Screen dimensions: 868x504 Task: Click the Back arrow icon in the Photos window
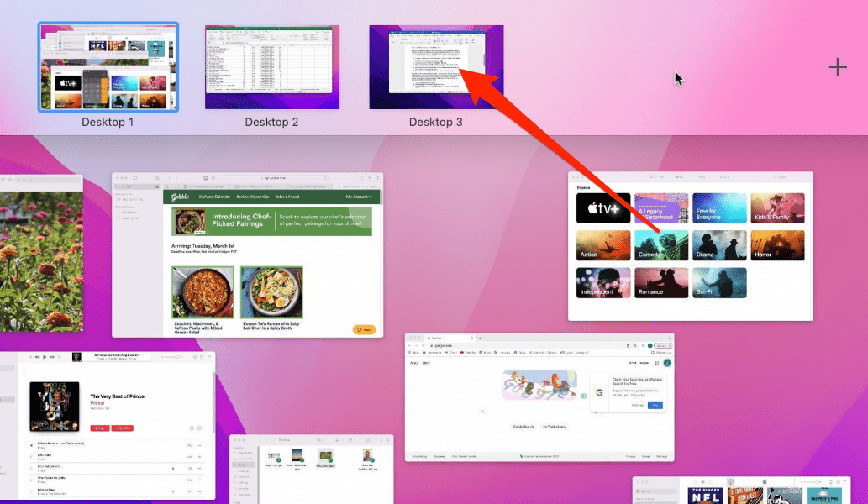pos(266,440)
